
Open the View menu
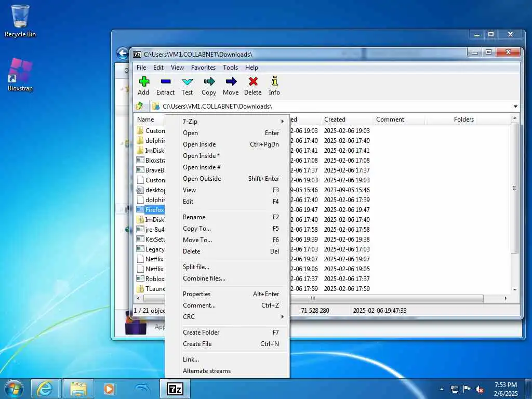pos(177,68)
